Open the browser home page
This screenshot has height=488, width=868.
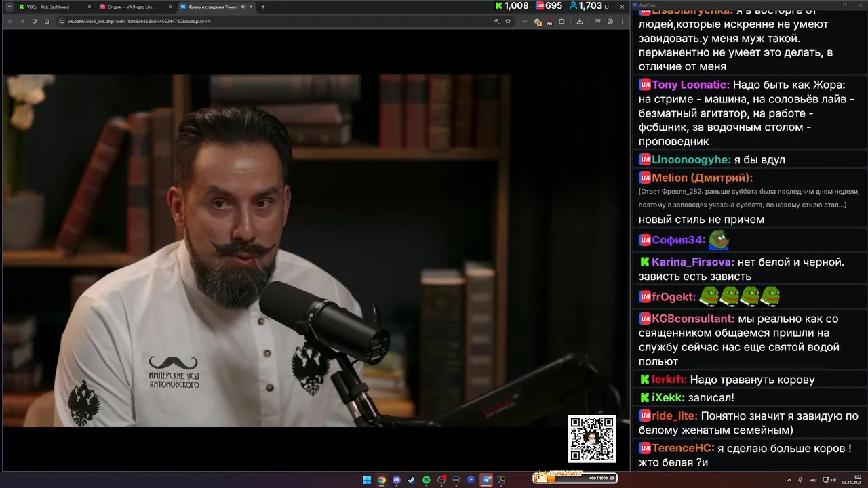click(47, 21)
